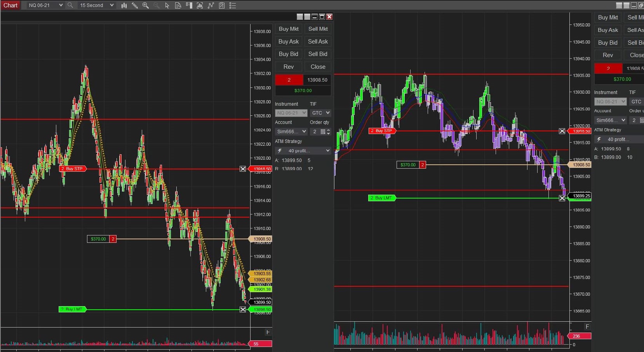Click second grey square in left chart title
Viewport: 644px width, 352px height.
(x=307, y=17)
